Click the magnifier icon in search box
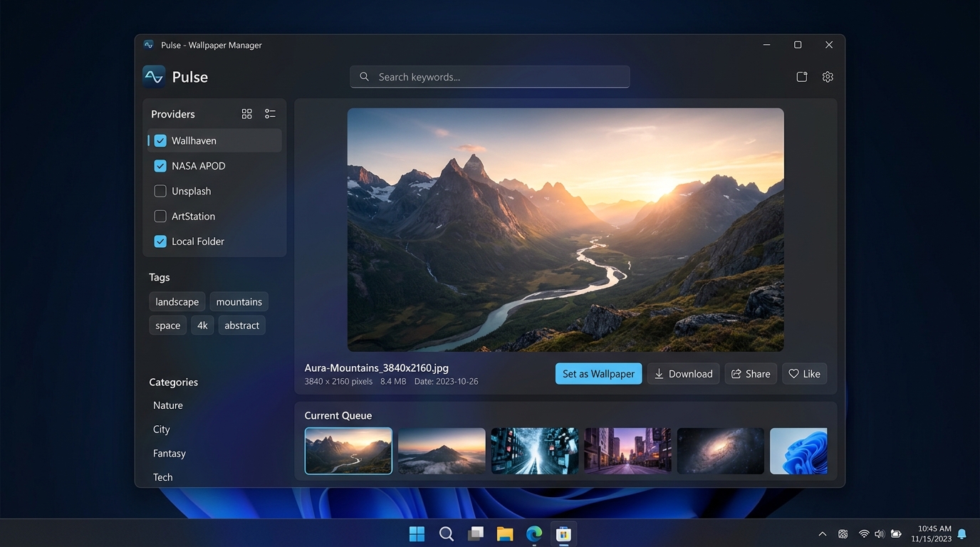This screenshot has width=980, height=547. coord(364,77)
